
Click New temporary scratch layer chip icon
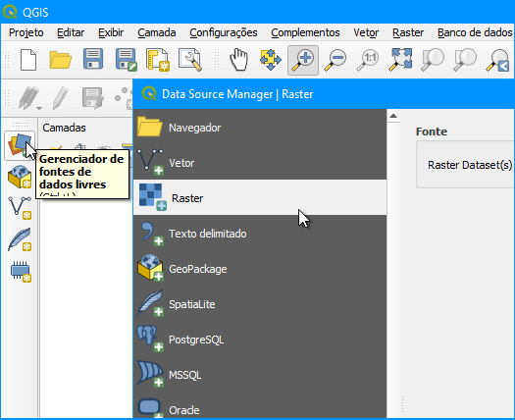pos(21,272)
